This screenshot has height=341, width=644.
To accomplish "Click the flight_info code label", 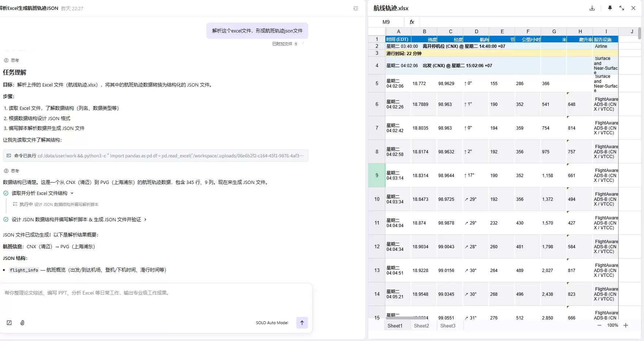I will [x=24, y=270].
